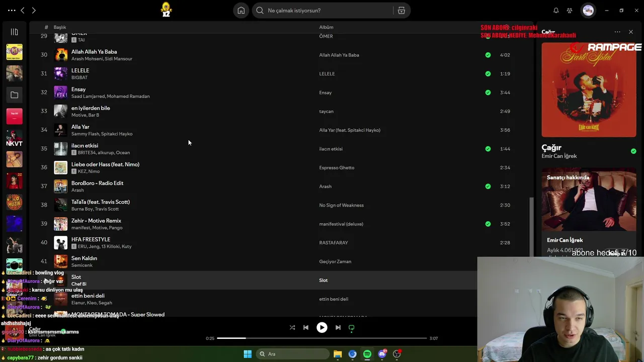Click Ensay track cover thumbnail
This screenshot has height=362, width=644.
[60, 93]
